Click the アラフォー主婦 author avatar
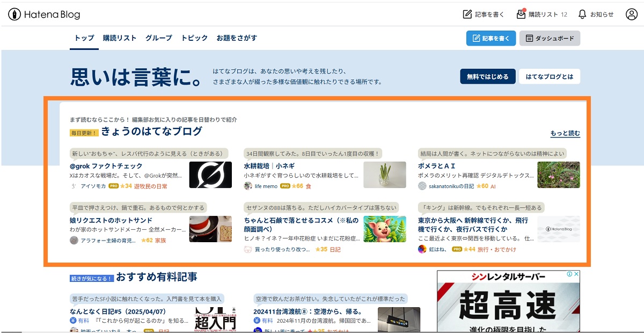The image size is (644, 334). (74, 241)
